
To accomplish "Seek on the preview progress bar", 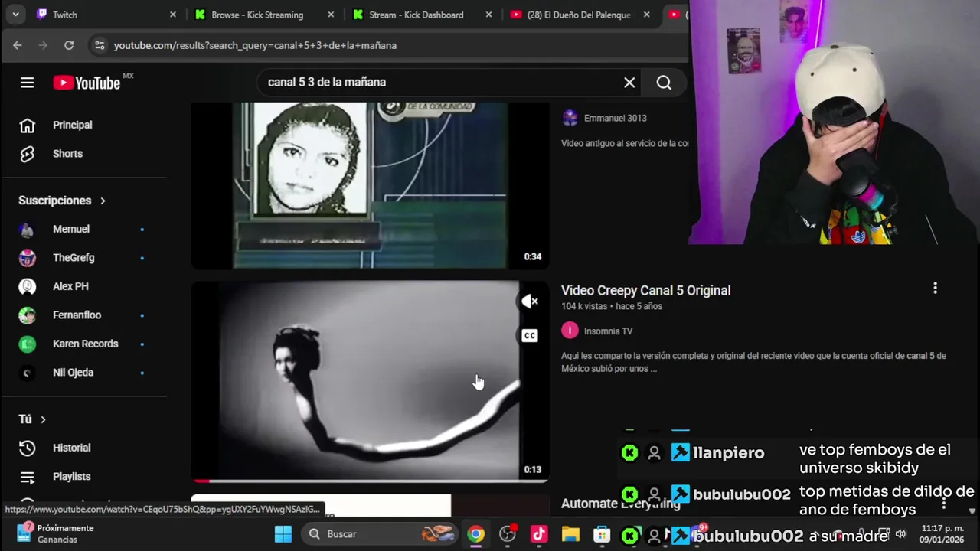I will pos(370,481).
